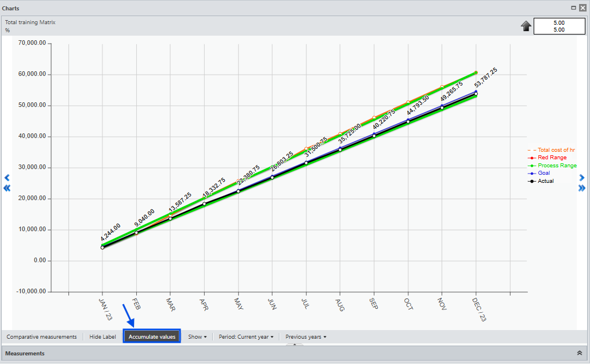
Task: Click the double right arrow beside the chart
Action: (x=581, y=188)
